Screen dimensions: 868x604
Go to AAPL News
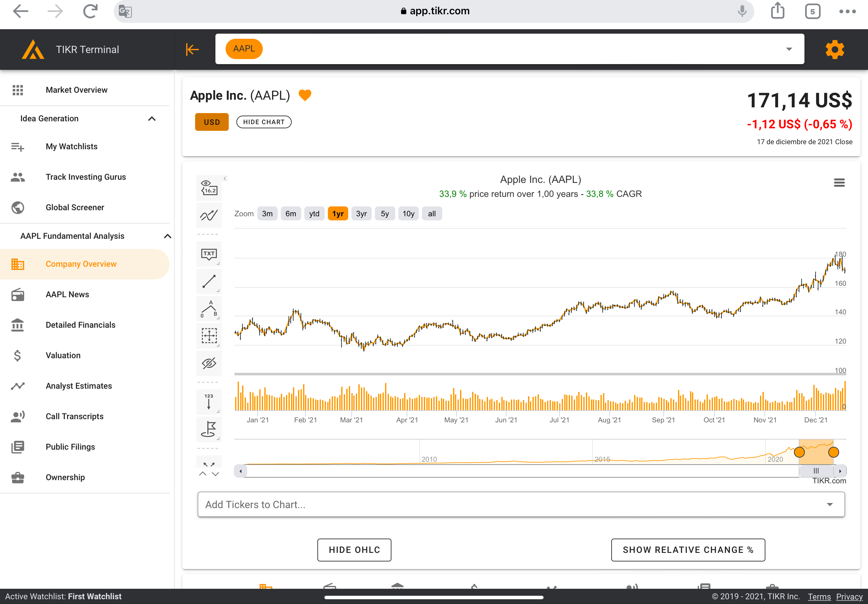click(x=85, y=294)
